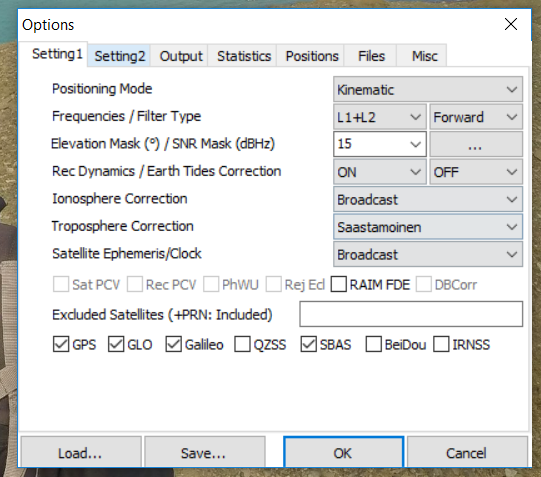541x477 pixels.
Task: Switch to the Misc tab
Action: (x=424, y=56)
